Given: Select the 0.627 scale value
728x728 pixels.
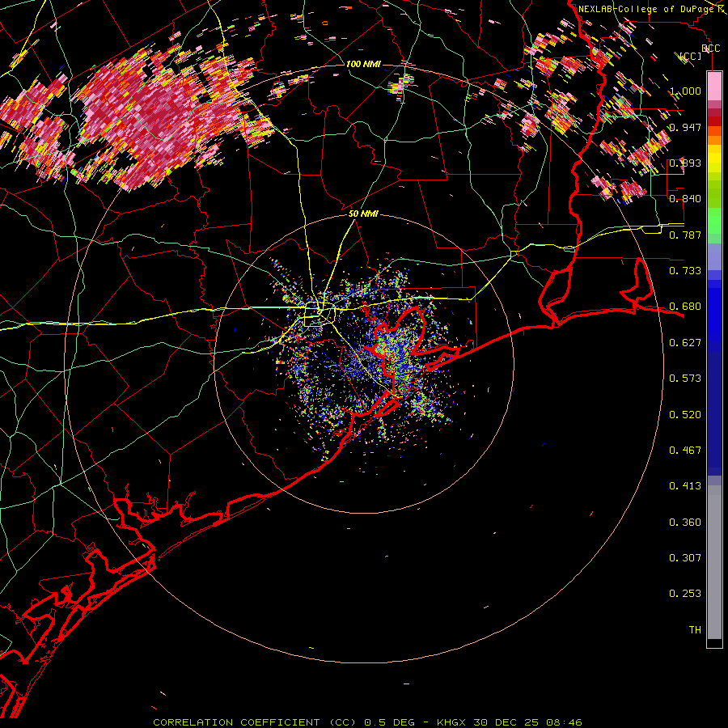Looking at the screenshot, I should pyautogui.click(x=685, y=343).
